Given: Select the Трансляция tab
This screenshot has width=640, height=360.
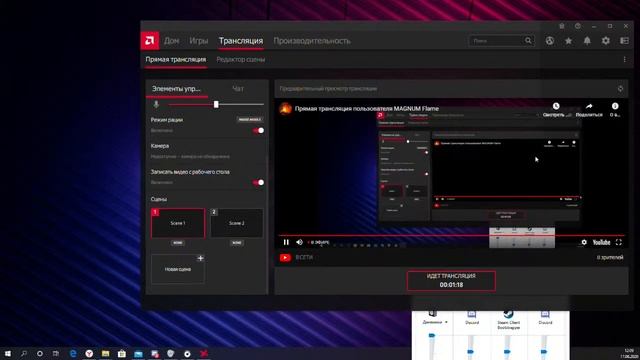Looking at the screenshot, I should pos(241,41).
